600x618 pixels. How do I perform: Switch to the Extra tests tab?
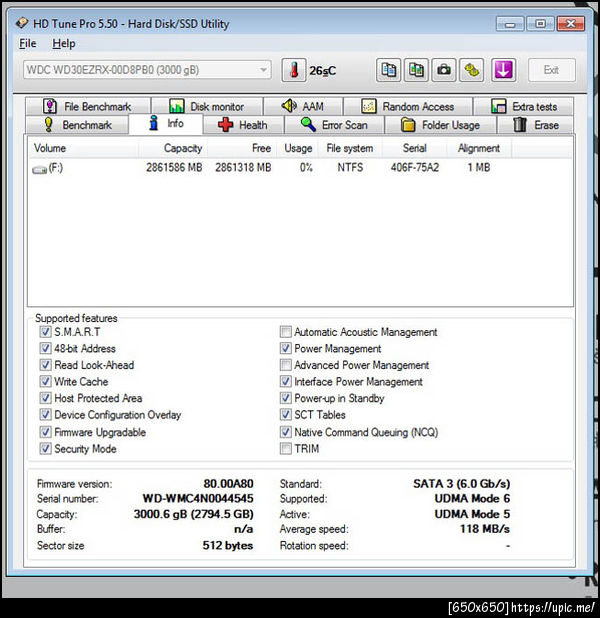coord(524,106)
